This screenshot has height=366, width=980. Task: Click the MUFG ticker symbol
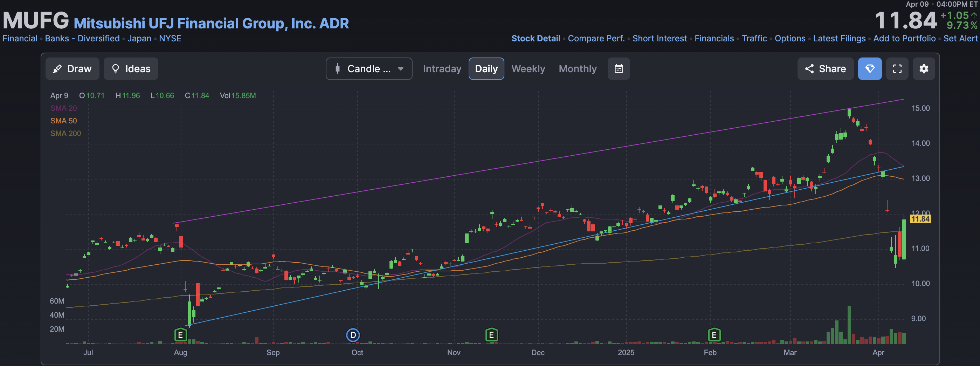pos(36,20)
